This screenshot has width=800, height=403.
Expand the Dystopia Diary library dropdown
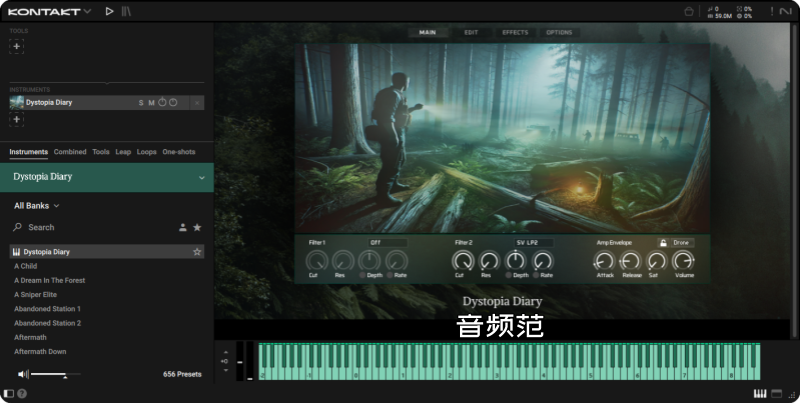(201, 177)
